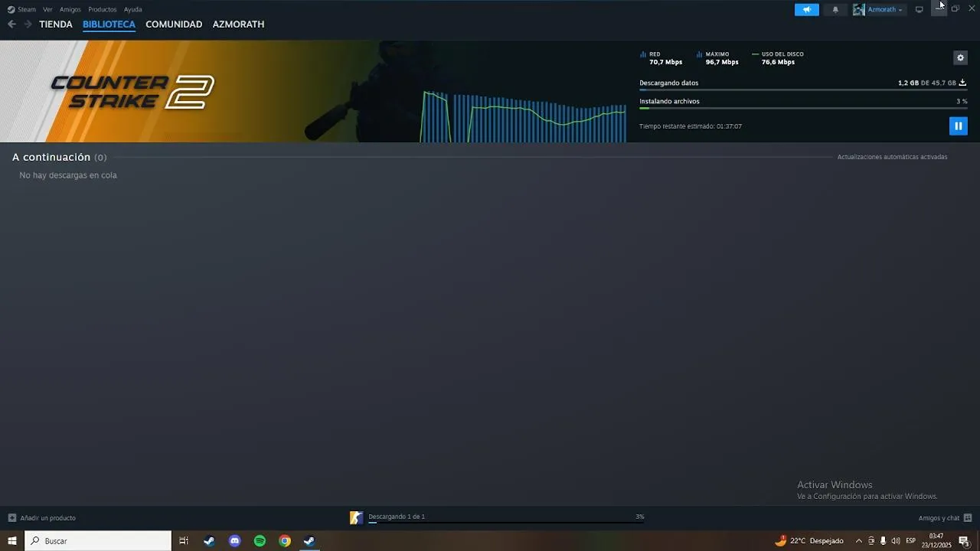
Task: Open the Ver menu
Action: (x=47, y=9)
